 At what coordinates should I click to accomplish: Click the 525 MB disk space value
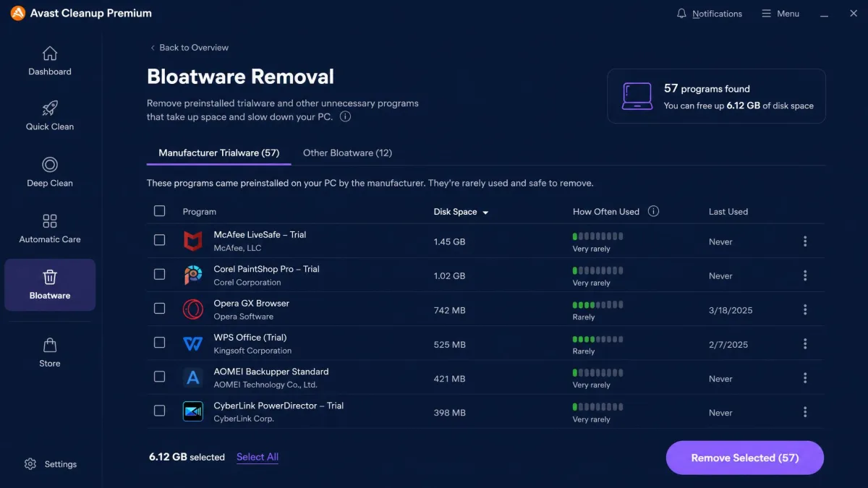450,345
